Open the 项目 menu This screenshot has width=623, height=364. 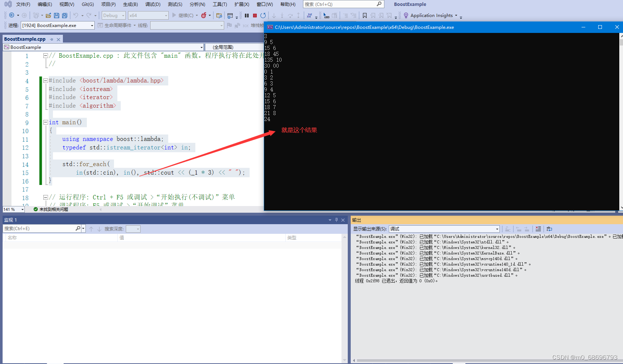tap(108, 4)
